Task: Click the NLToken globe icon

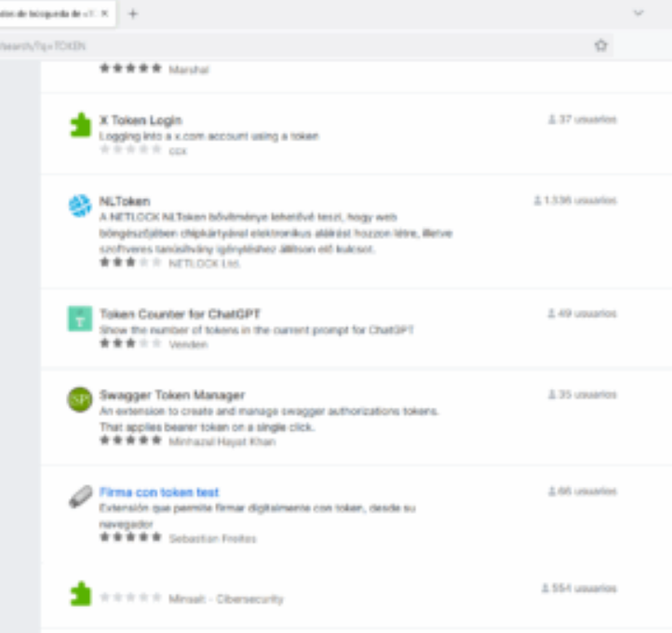Action: [x=80, y=206]
